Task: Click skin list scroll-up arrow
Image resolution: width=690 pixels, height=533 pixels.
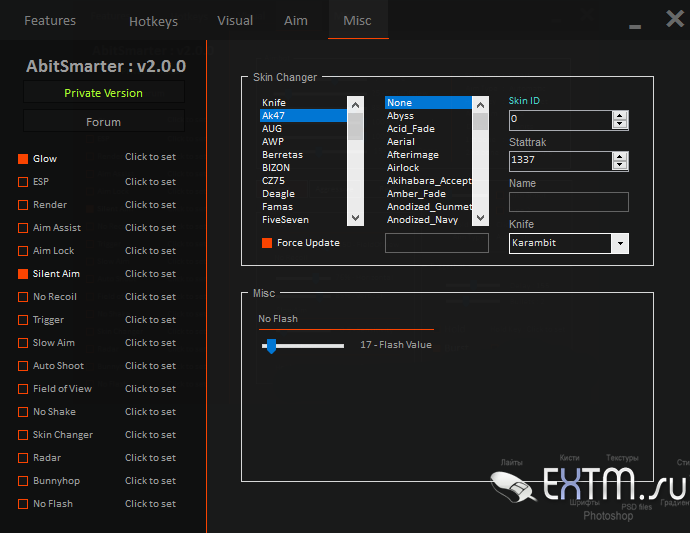Action: pos(481,105)
